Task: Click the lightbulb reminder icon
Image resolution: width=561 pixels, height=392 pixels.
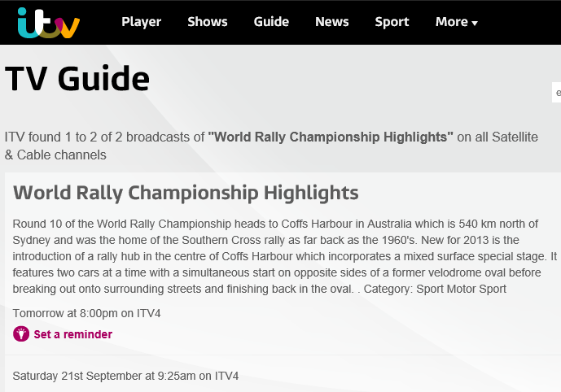Action: [x=21, y=334]
